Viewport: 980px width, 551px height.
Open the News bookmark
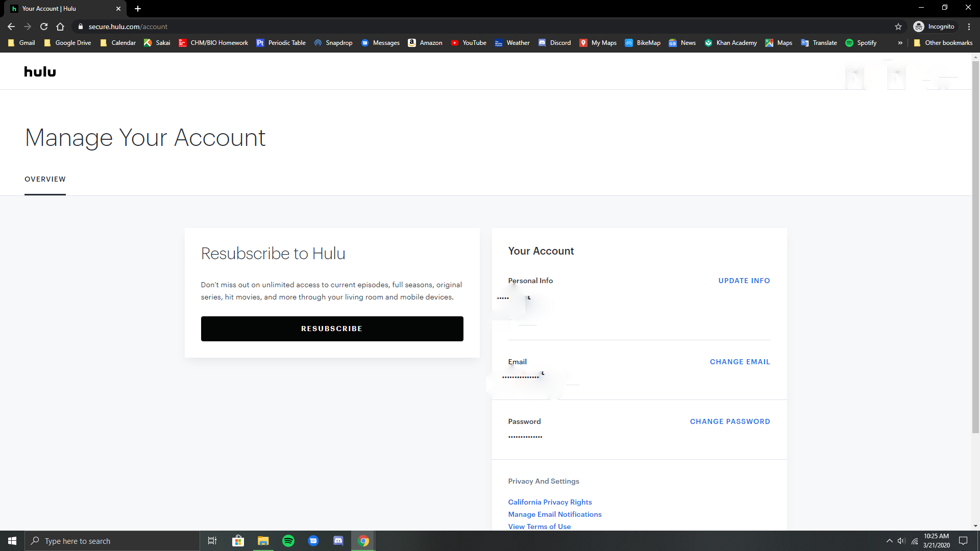[x=682, y=43]
